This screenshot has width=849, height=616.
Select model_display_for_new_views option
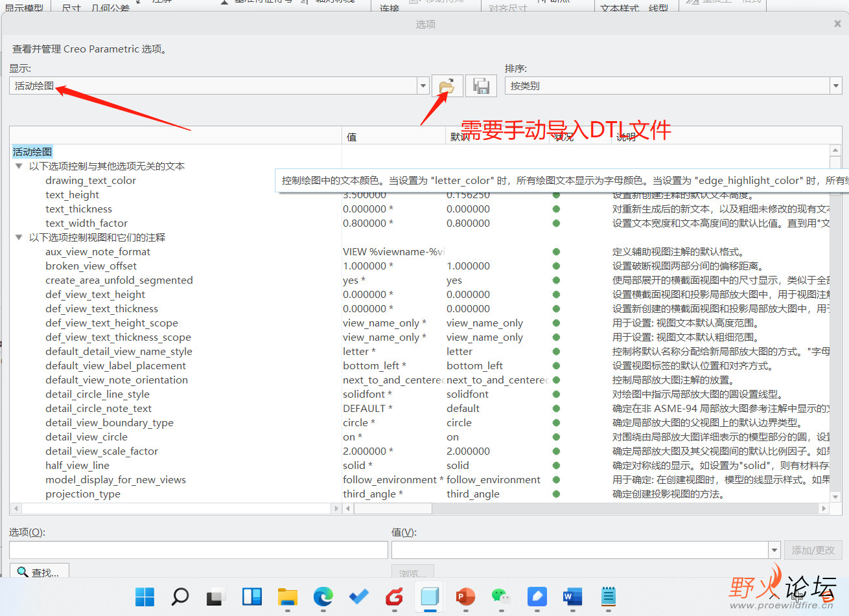coord(115,480)
